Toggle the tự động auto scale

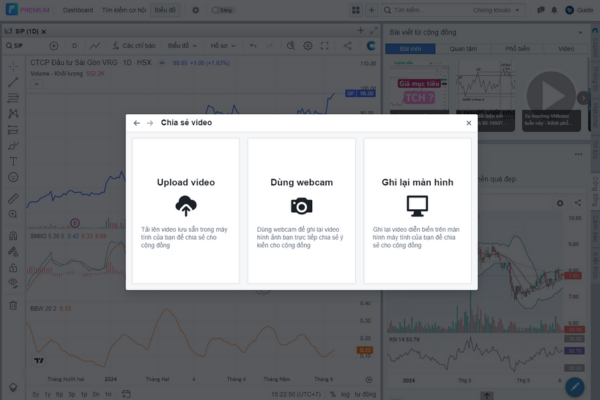click(365, 394)
